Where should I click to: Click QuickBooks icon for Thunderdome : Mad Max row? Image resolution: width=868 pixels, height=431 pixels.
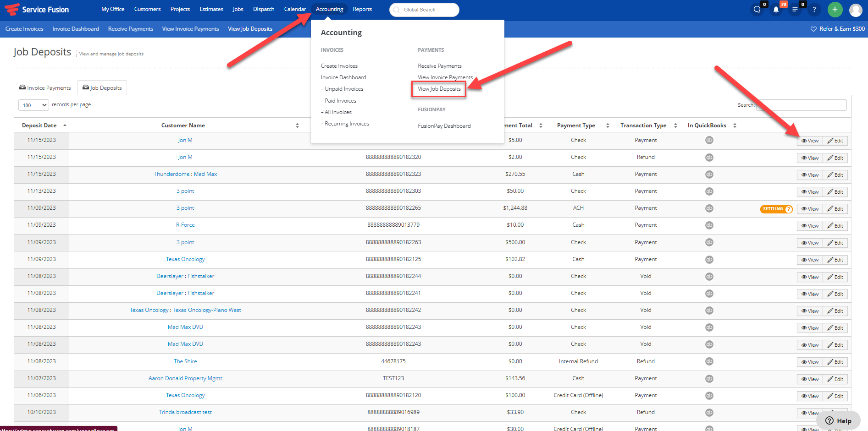[709, 174]
